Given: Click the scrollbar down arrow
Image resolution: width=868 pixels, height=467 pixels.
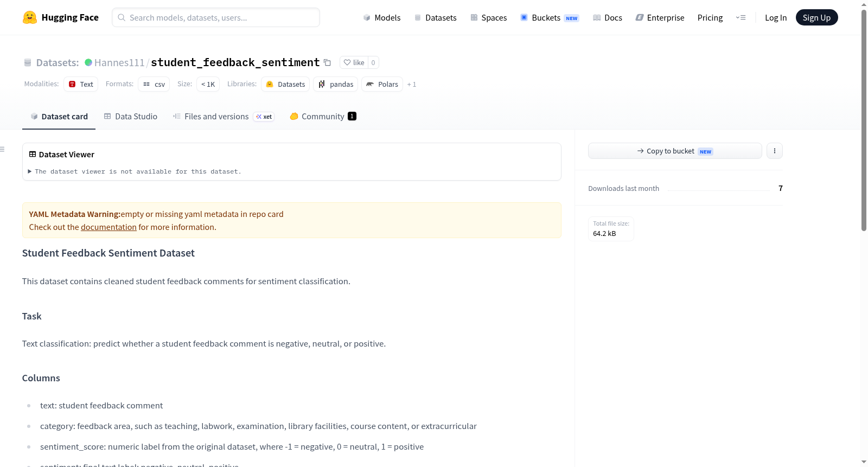Looking at the screenshot, I should 864,462.
